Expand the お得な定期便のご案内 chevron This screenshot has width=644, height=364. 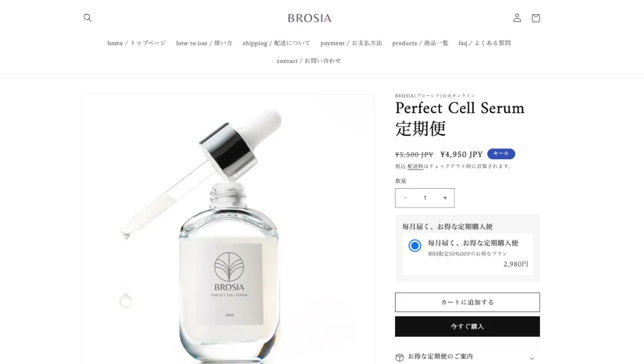point(532,358)
